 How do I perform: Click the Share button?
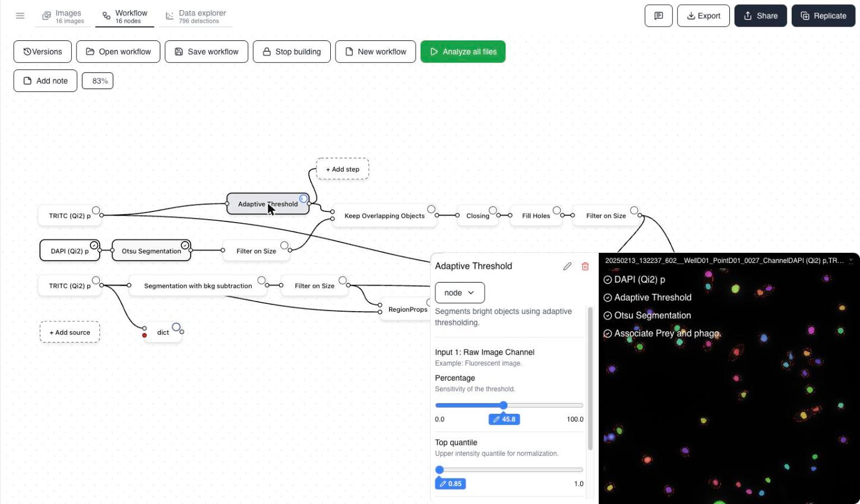(x=760, y=16)
